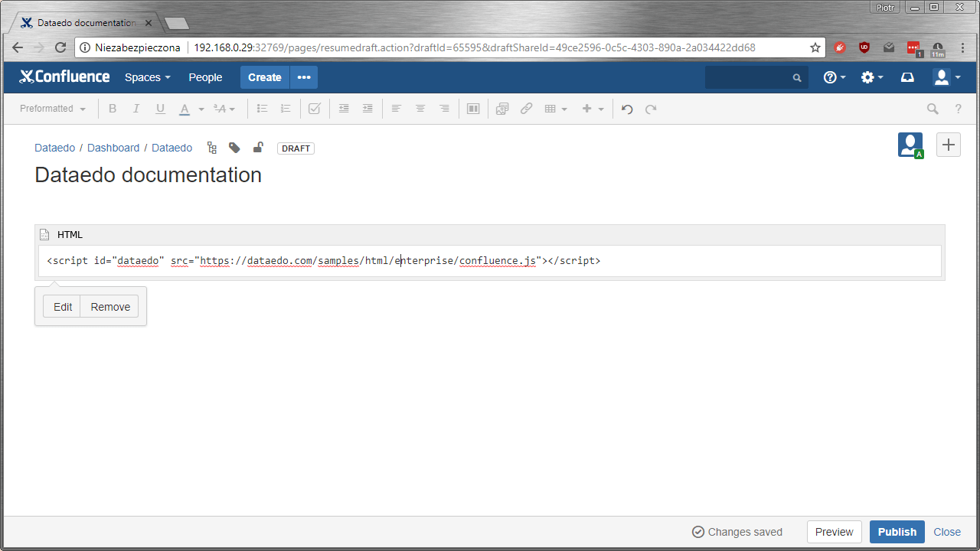
Task: Insert a bulleted list
Action: tap(261, 109)
